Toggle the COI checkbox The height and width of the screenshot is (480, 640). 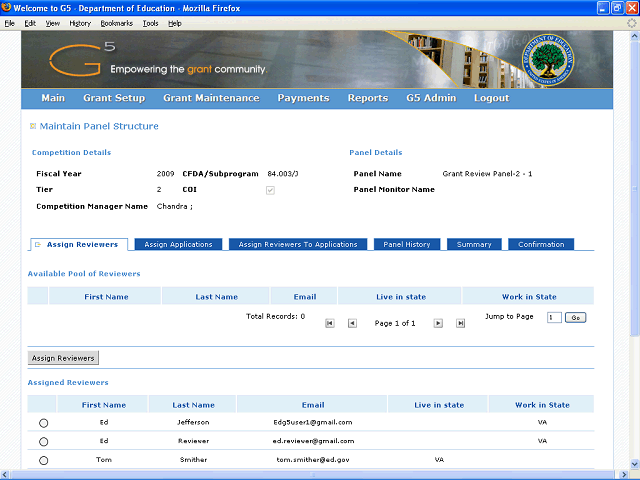(270, 189)
